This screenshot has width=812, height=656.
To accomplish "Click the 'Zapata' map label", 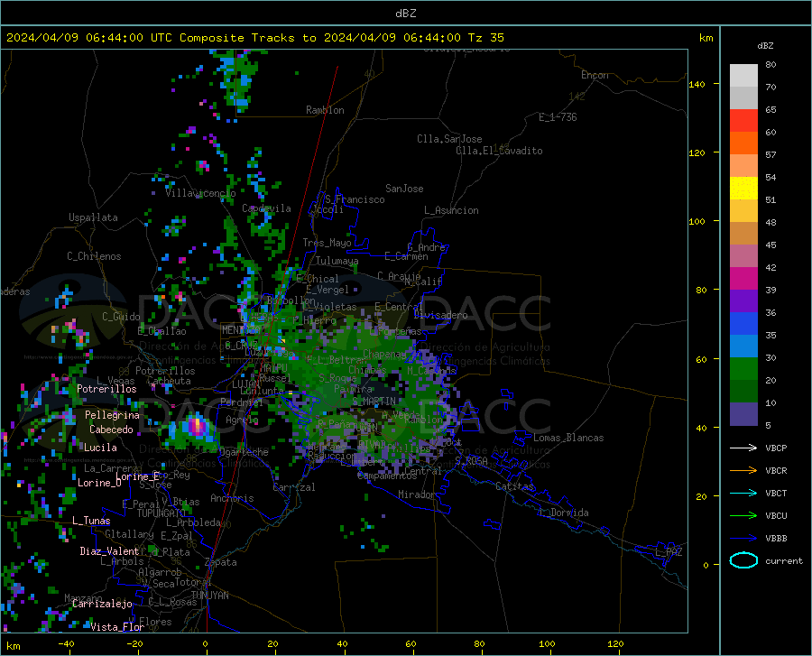I will 221,562.
